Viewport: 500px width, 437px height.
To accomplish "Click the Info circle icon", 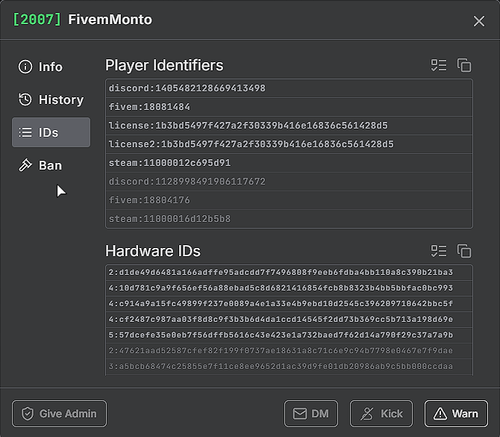I will [25, 67].
